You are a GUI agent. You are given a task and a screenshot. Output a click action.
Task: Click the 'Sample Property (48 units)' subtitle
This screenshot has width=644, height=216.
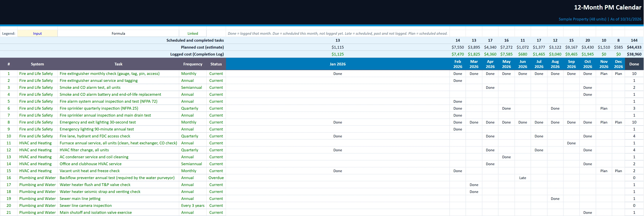pos(582,19)
